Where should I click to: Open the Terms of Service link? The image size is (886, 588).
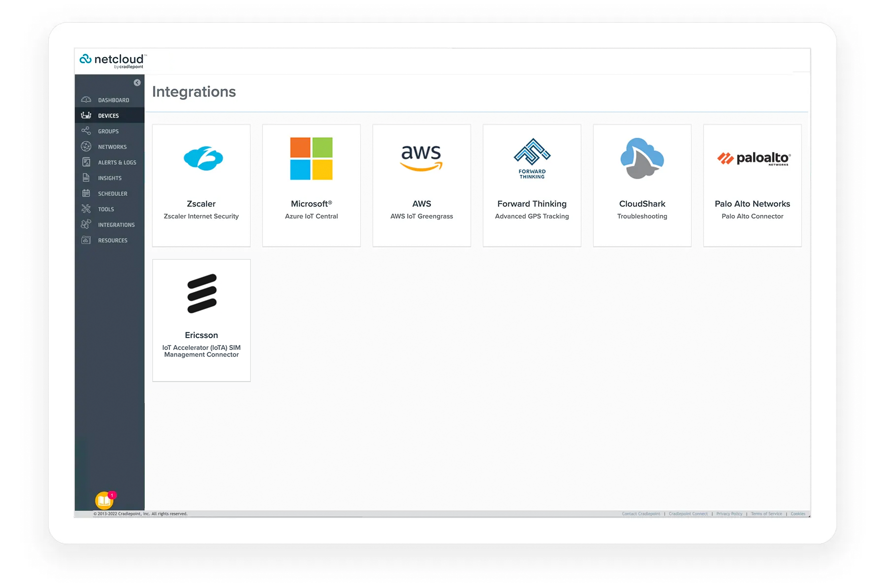[x=766, y=514]
